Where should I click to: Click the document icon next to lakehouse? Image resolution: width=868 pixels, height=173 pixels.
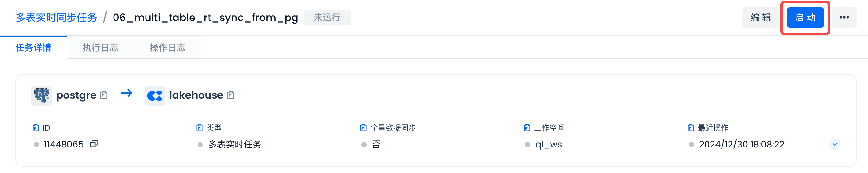[231, 95]
